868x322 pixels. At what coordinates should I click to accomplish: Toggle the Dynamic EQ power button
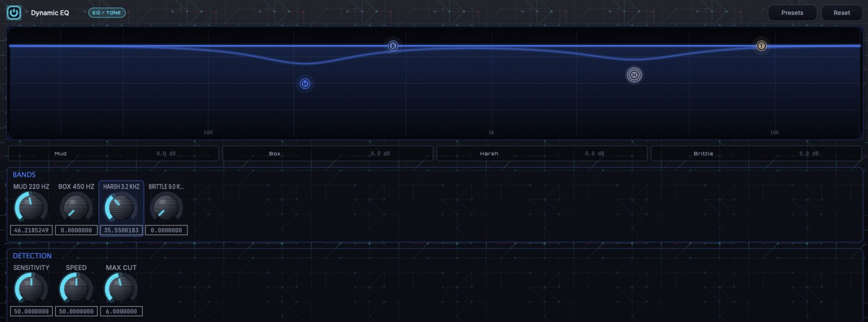(x=14, y=12)
